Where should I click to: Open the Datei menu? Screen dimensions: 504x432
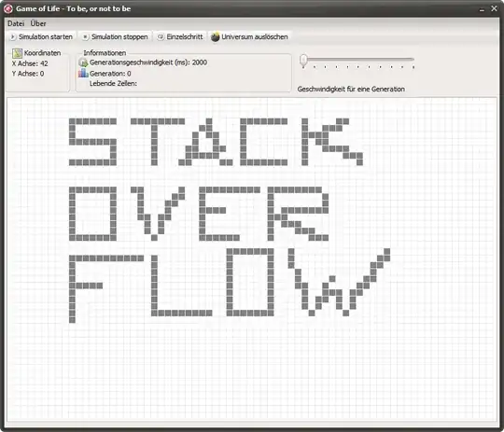[x=16, y=23]
